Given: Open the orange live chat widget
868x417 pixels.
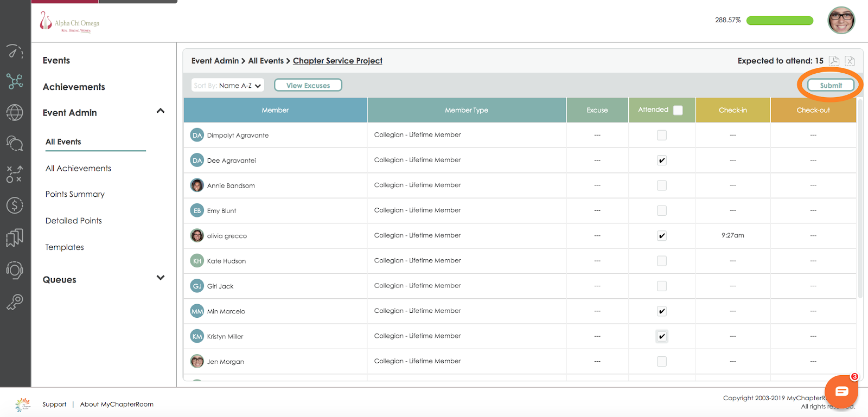Looking at the screenshot, I should tap(841, 391).
